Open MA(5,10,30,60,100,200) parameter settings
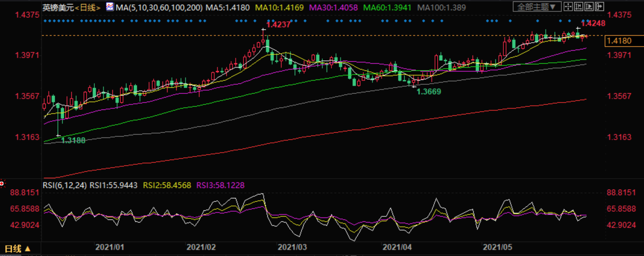Screen dimensions: 644x256 click(159, 7)
